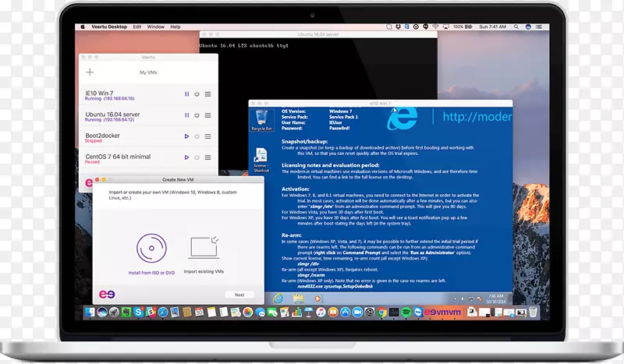Viewport: 624px width, 364px height.
Task: Open the Veertu Desktop menu
Action: (x=109, y=27)
